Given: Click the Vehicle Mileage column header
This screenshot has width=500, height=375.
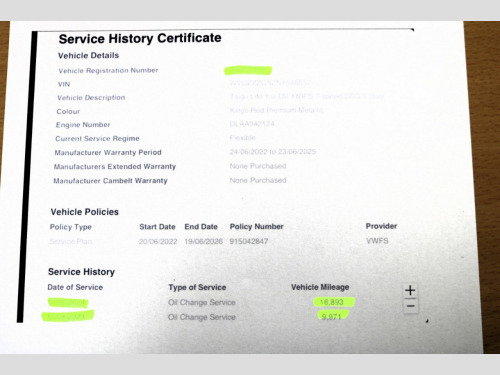Looking at the screenshot, I should click(320, 287).
